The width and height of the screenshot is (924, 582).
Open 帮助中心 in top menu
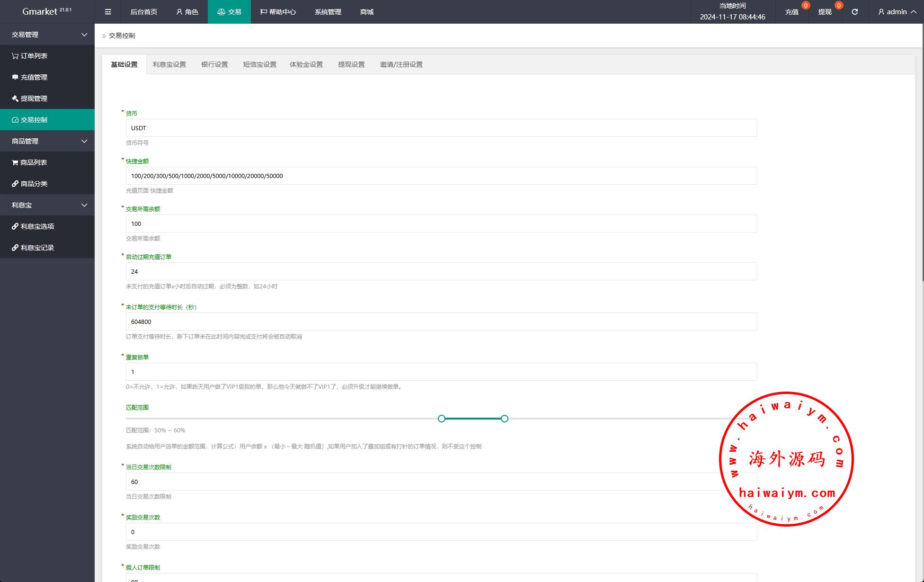point(278,12)
